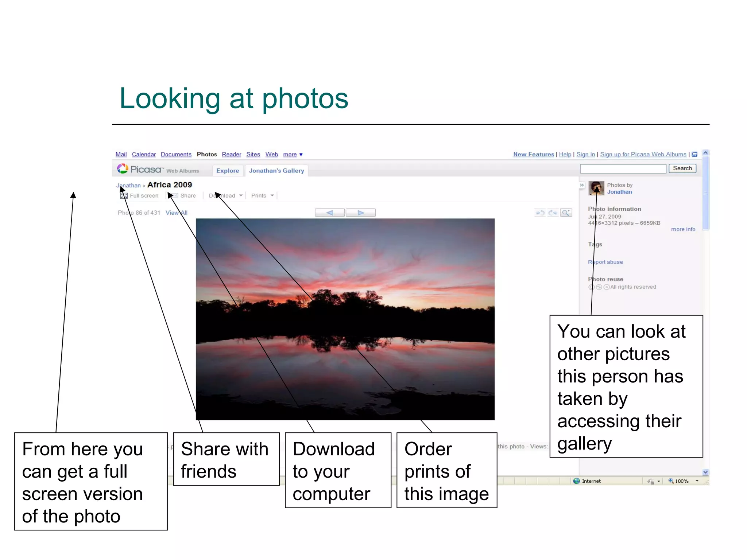Go to next photo with right arrow
747x560 pixels.
[x=360, y=213]
